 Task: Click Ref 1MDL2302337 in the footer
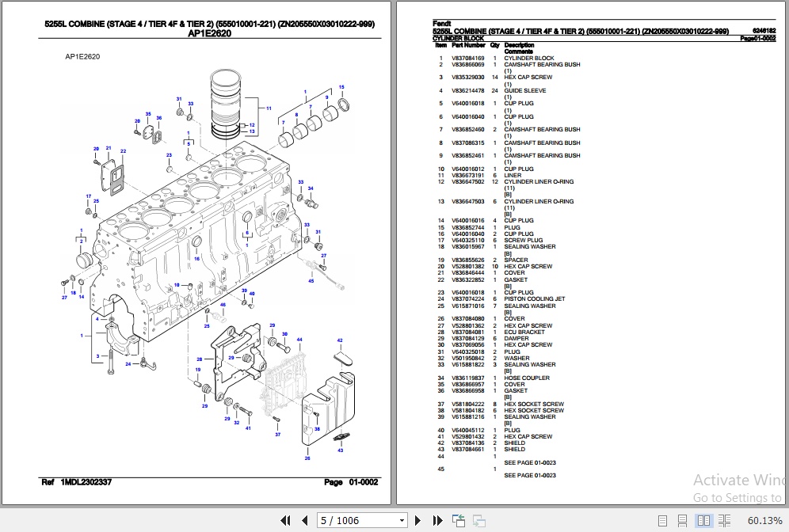coord(77,482)
